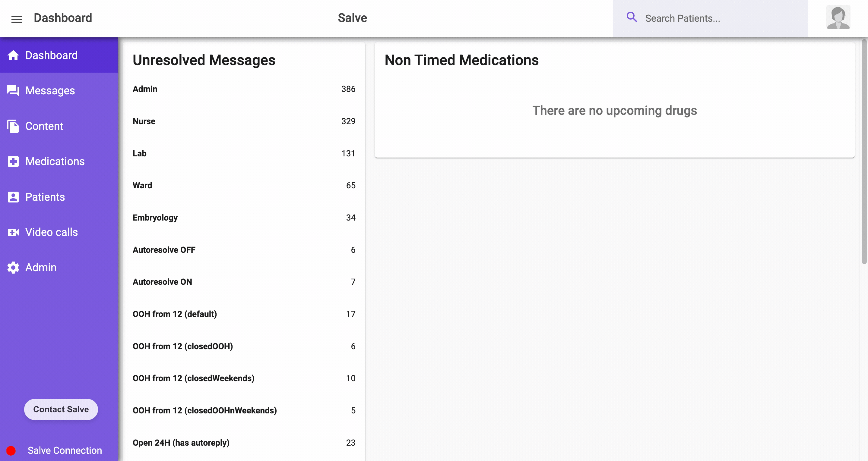
Task: Click the Messages chat bubble icon
Action: (x=13, y=91)
